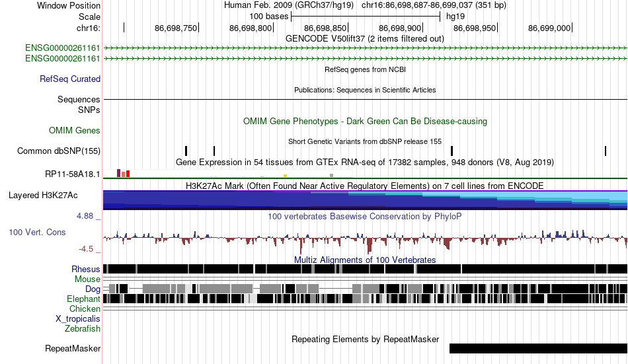Open the OMIM Genes track label
Viewport: 628px width, 364px height.
point(75,131)
